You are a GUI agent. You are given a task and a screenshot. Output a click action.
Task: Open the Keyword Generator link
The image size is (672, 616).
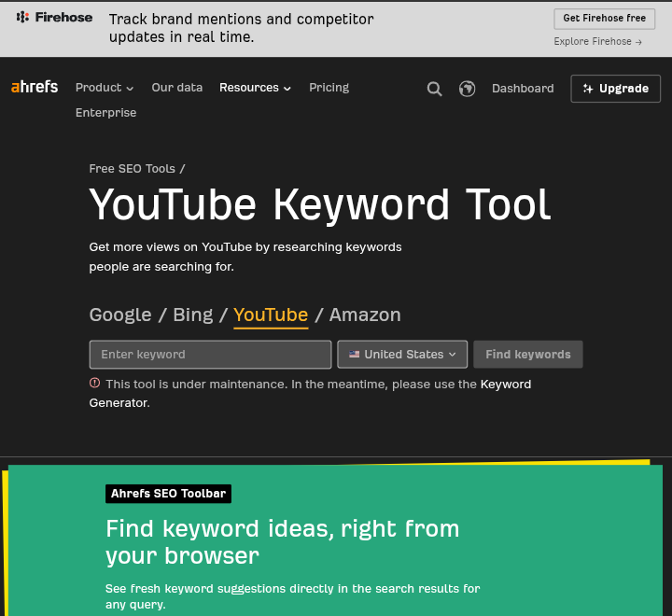[x=506, y=385]
